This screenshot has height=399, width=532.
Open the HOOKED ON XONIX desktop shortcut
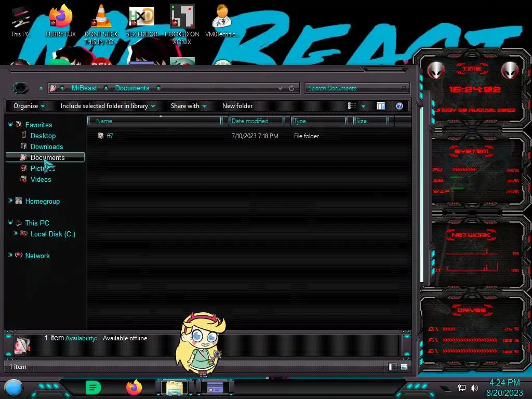pos(182,24)
